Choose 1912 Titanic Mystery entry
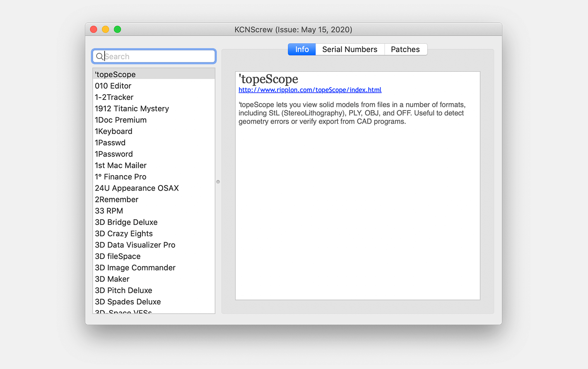Viewport: 588px width, 369px height. pyautogui.click(x=154, y=109)
